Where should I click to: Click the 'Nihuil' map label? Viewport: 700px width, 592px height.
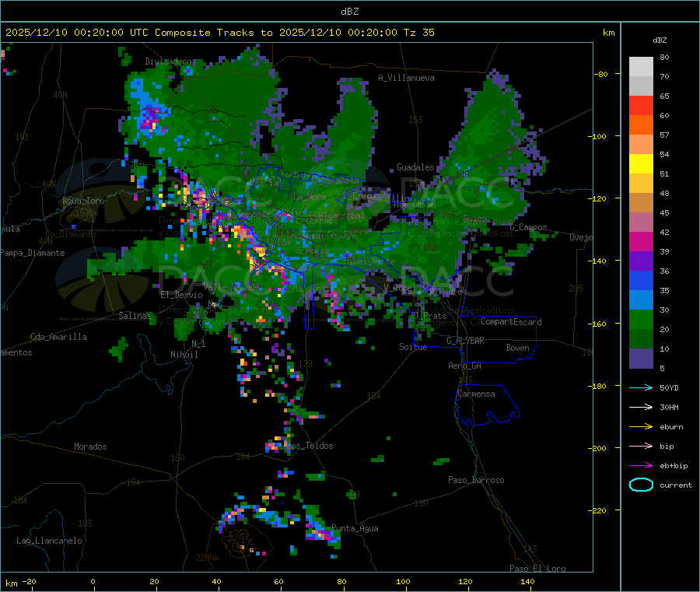tap(184, 355)
